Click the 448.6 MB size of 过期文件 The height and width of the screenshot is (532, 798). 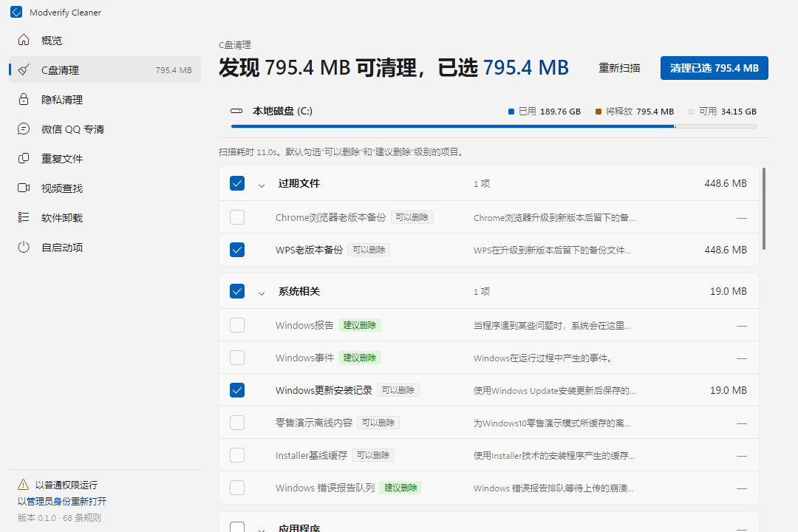pyautogui.click(x=726, y=183)
